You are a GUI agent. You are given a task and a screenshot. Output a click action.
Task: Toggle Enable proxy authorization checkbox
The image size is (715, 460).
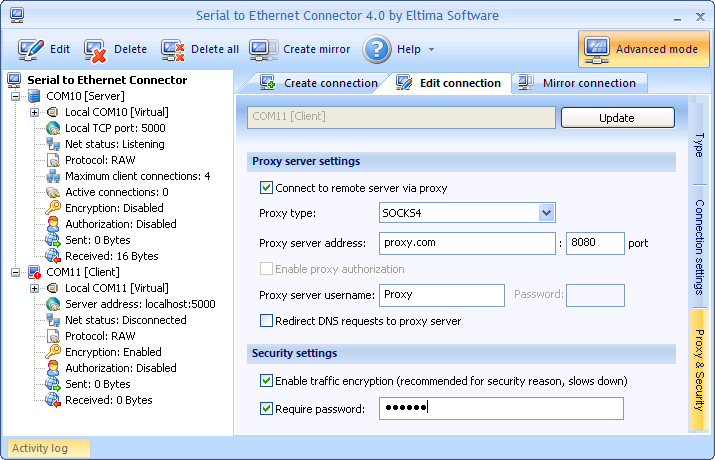pyautogui.click(x=266, y=269)
